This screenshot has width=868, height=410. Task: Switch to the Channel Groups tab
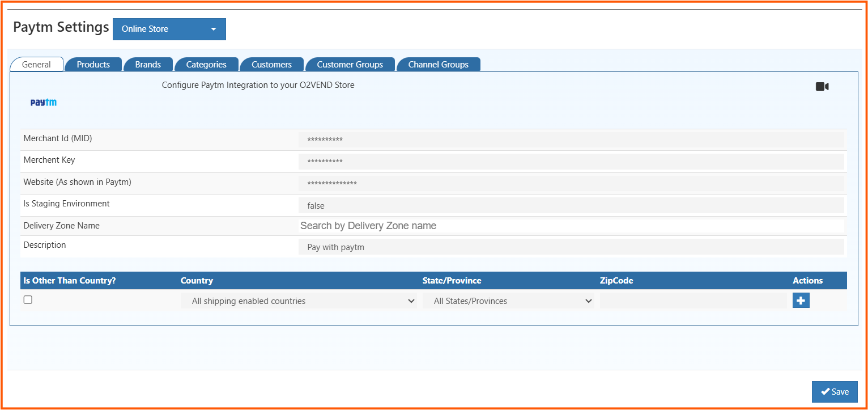pyautogui.click(x=438, y=65)
